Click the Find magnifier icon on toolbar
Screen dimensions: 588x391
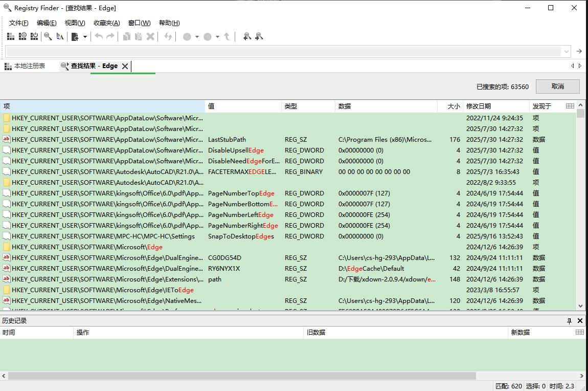pos(48,36)
